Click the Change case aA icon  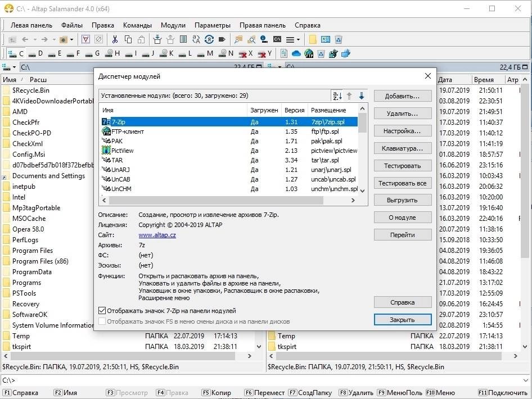coord(196,40)
